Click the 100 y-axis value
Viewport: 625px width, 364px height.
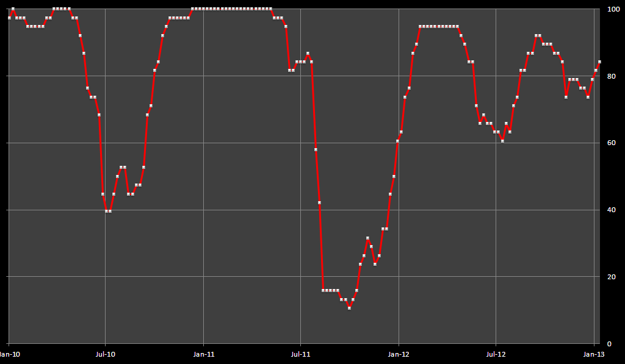tap(613, 9)
